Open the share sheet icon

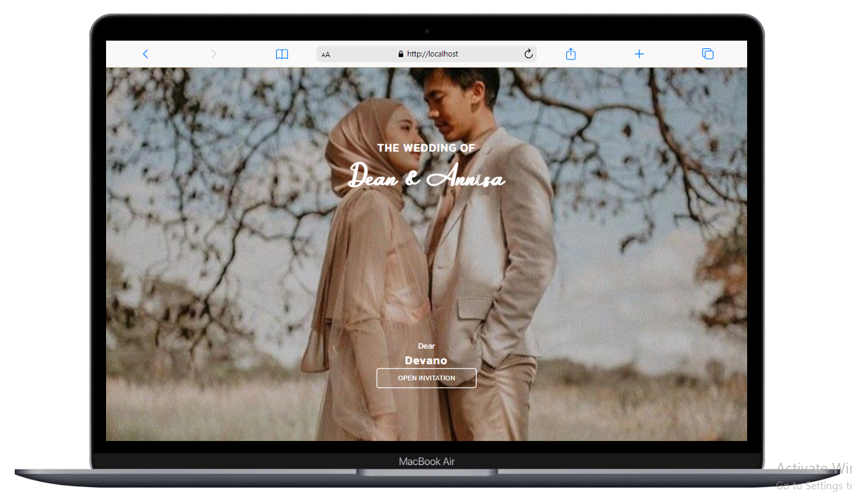pos(570,54)
